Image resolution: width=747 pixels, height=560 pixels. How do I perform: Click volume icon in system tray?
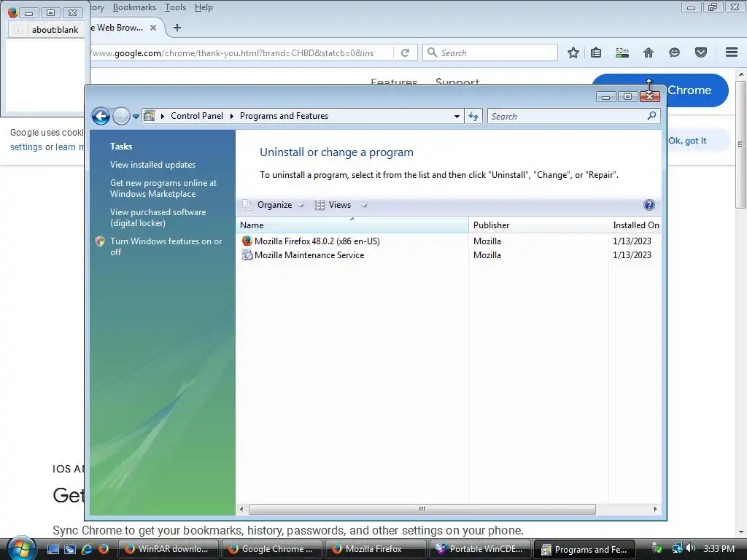[690, 548]
